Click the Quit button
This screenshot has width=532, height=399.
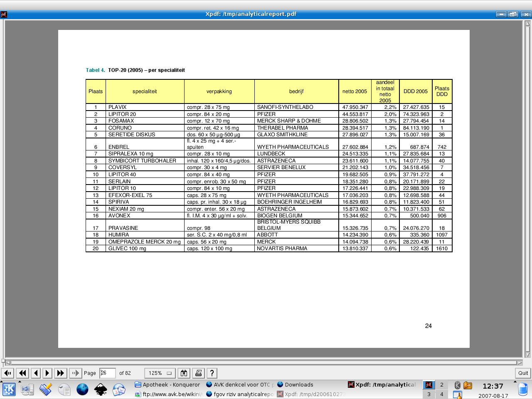(523, 373)
